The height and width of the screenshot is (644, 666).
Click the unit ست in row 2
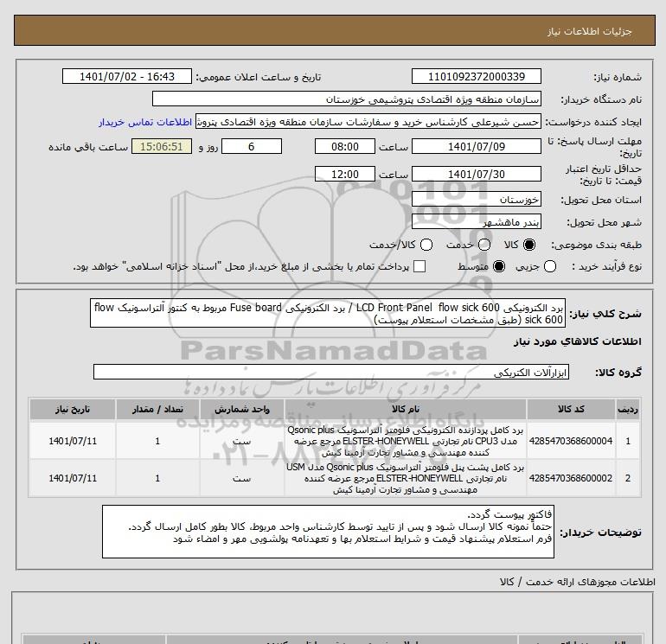coord(241,478)
